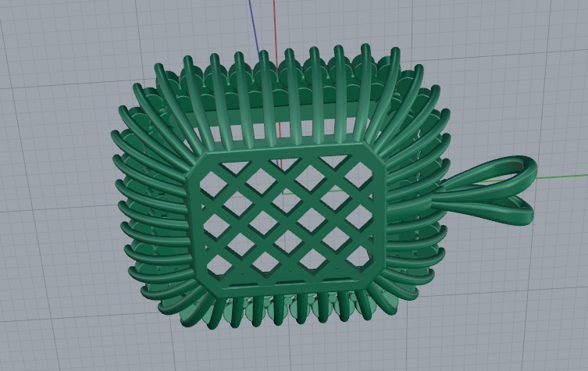
Task: Select the diamond lattice base plate
Action: click(285, 221)
